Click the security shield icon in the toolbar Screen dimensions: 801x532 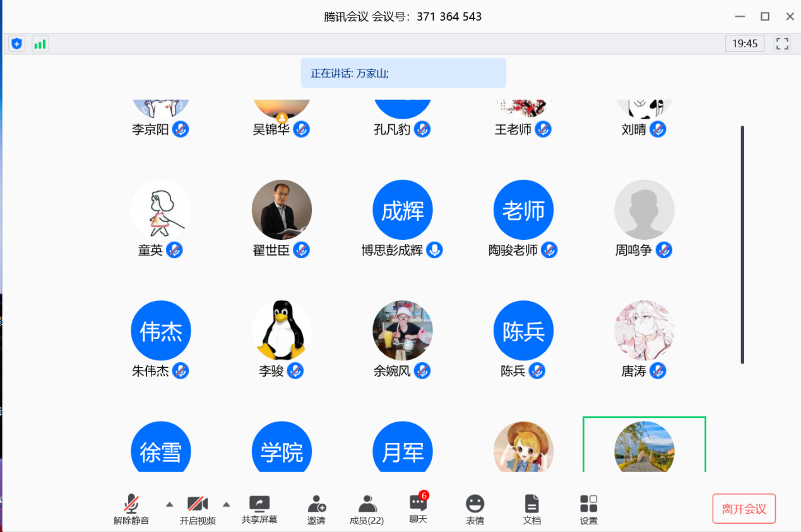tap(16, 43)
